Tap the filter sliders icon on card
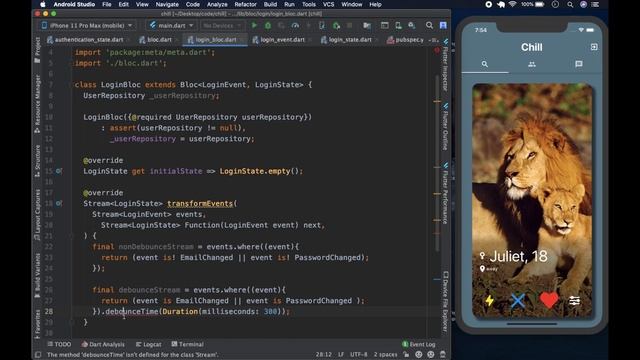The width and height of the screenshot is (640, 360). 574,301
